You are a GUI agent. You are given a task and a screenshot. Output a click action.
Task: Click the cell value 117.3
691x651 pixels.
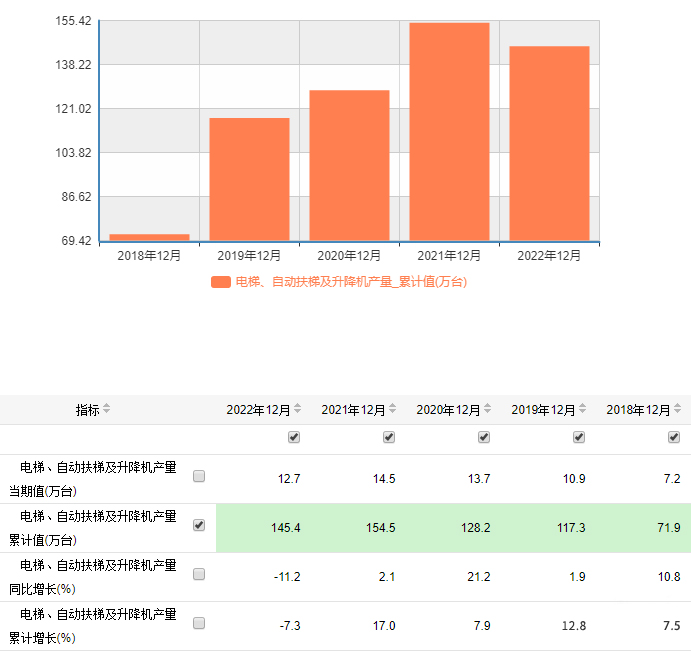(x=571, y=528)
